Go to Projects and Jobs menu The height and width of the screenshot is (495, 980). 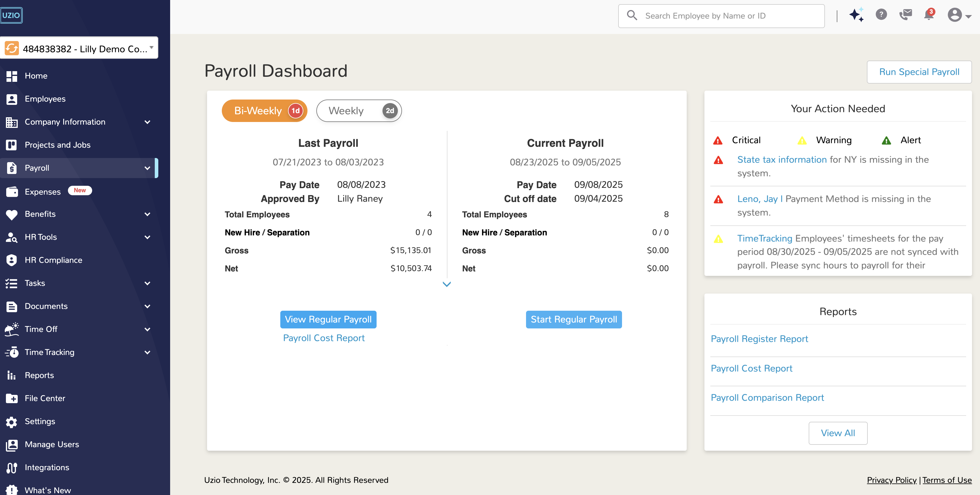pos(57,145)
